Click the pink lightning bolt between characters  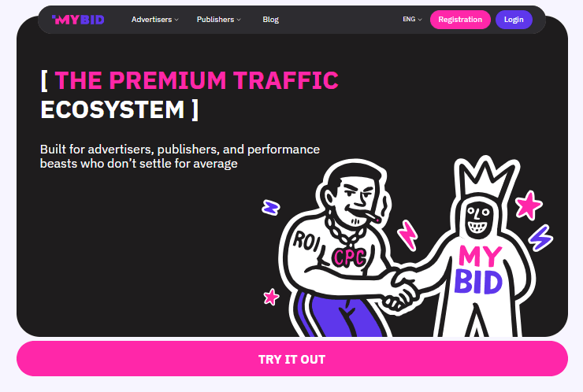[x=407, y=235]
